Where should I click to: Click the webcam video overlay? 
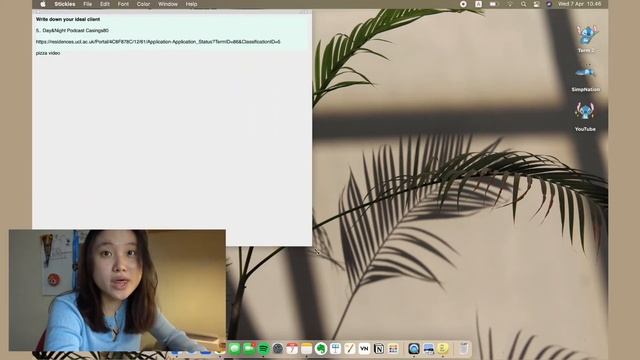(117, 290)
